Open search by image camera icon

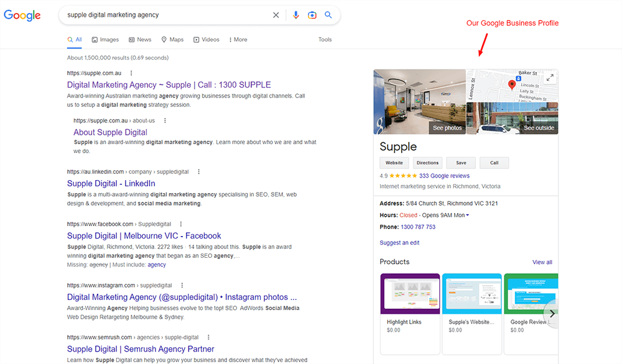tap(312, 15)
